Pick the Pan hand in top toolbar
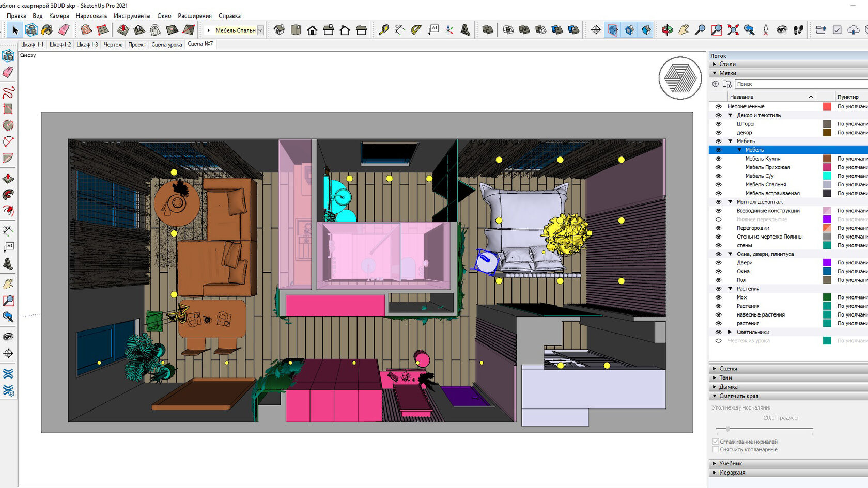This screenshot has height=488, width=868. 684,30
